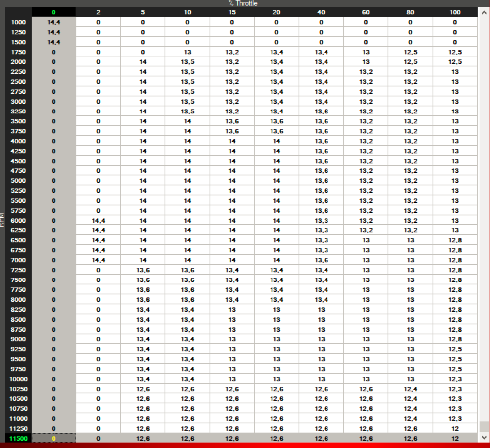The width and height of the screenshot is (490, 448).
Task: Click the cell at 3500 RPM, 15% throttle
Action: click(232, 121)
